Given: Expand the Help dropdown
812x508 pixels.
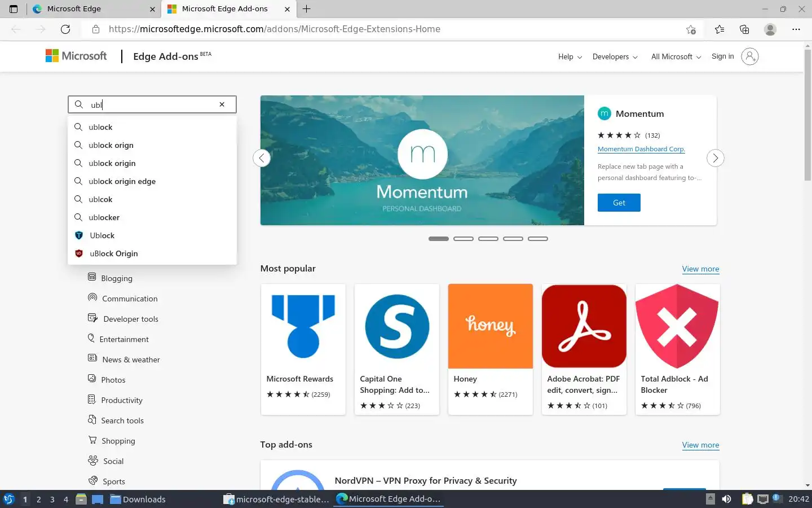Looking at the screenshot, I should [570, 56].
